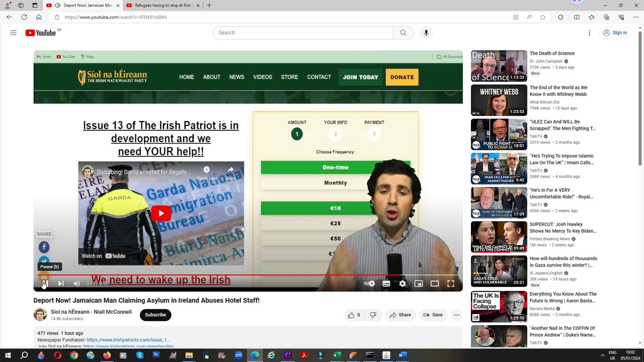
Task: Open Edge read aloud icon
Action: pos(529,17)
